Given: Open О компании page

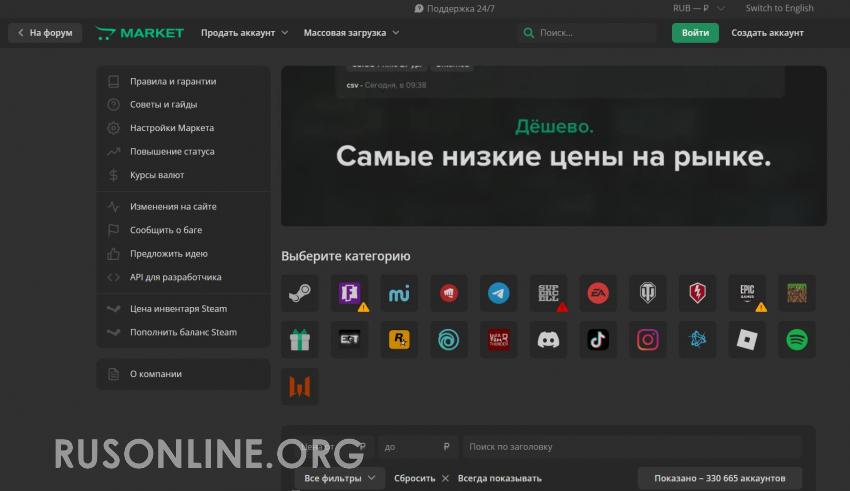Looking at the screenshot, I should tap(183, 374).
